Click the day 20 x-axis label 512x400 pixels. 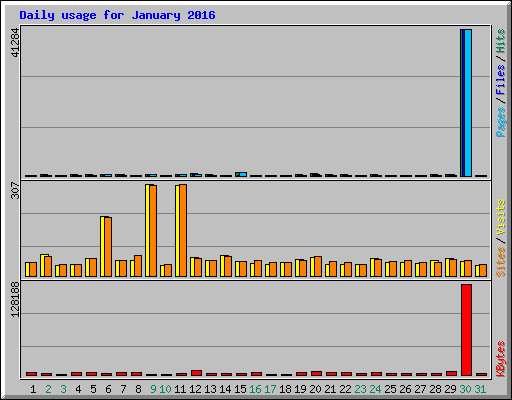coord(315,389)
